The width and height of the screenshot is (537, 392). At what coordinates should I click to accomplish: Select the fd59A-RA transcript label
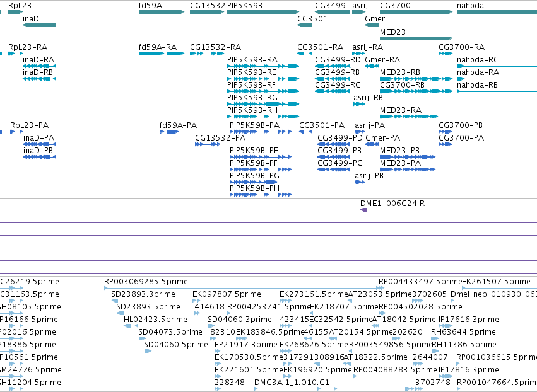click(x=158, y=47)
